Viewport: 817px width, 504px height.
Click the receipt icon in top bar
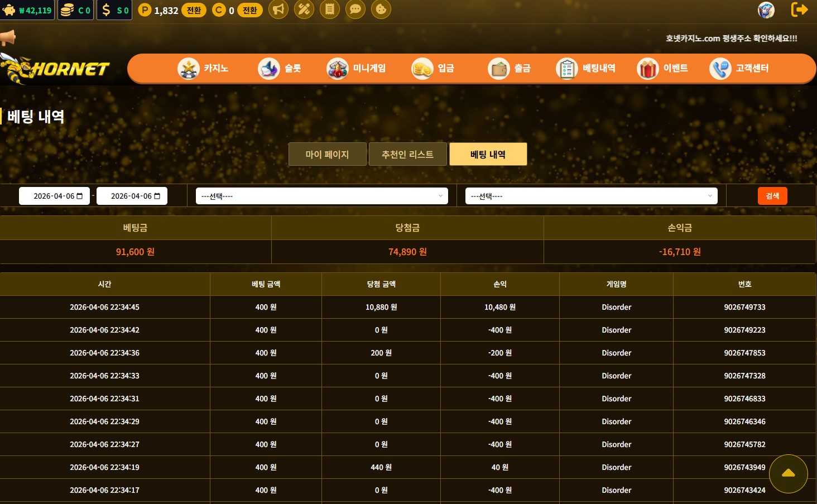point(330,9)
